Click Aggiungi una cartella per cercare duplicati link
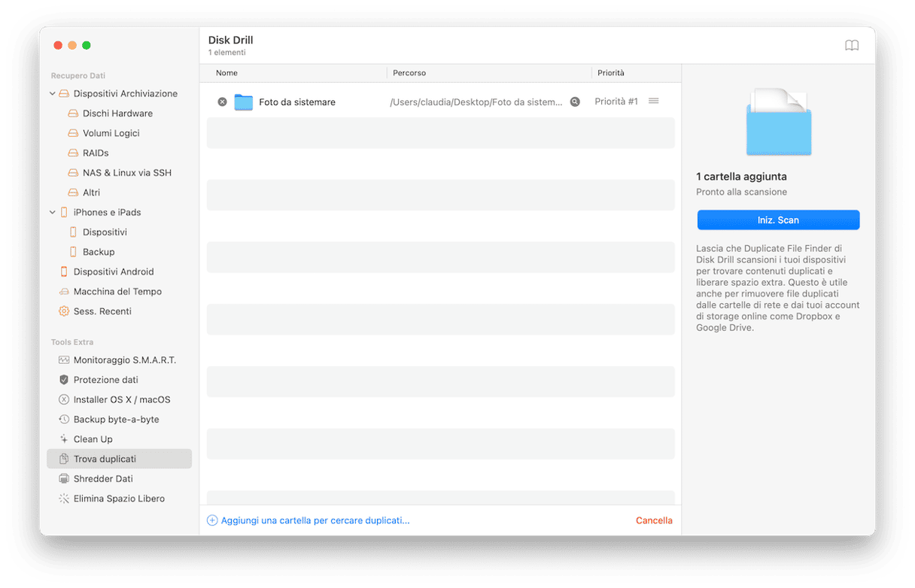915x588 pixels. (x=315, y=520)
